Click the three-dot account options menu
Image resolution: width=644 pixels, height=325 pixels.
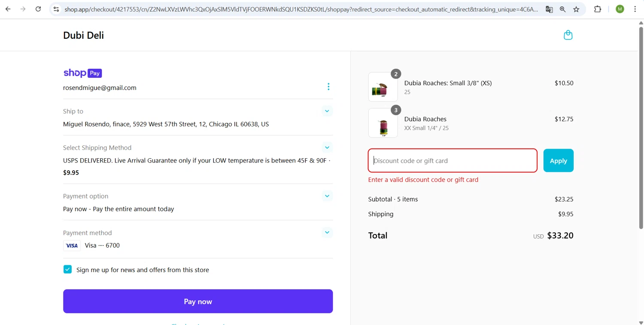tap(328, 87)
